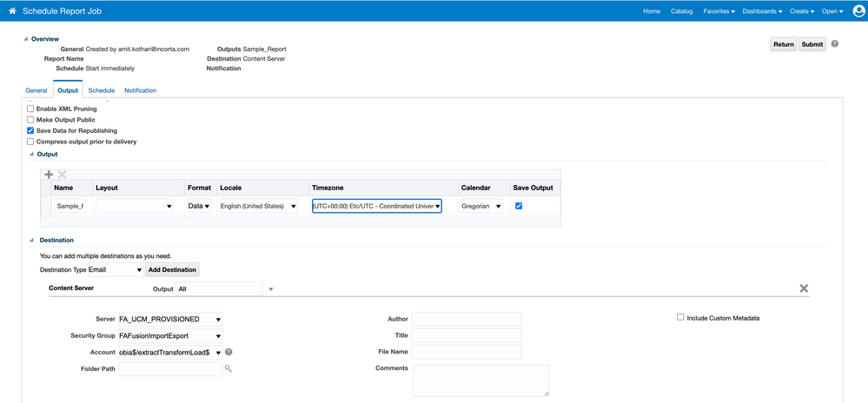
Task: Click into the File Name field
Action: pos(467,353)
